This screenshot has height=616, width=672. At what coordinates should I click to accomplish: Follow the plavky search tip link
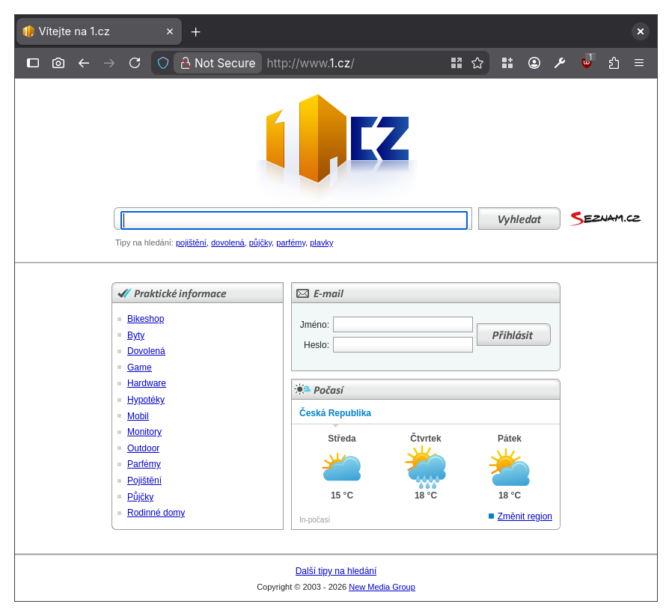point(322,243)
